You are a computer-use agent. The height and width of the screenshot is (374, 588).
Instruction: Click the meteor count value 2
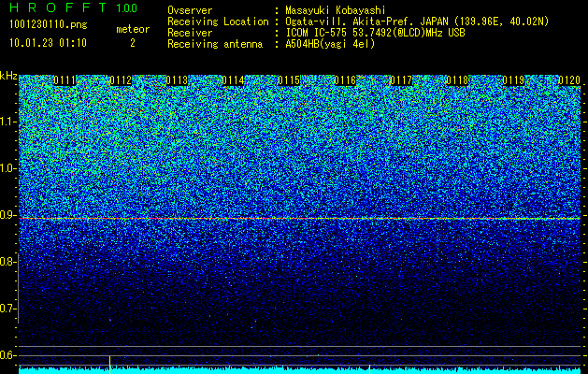point(133,43)
